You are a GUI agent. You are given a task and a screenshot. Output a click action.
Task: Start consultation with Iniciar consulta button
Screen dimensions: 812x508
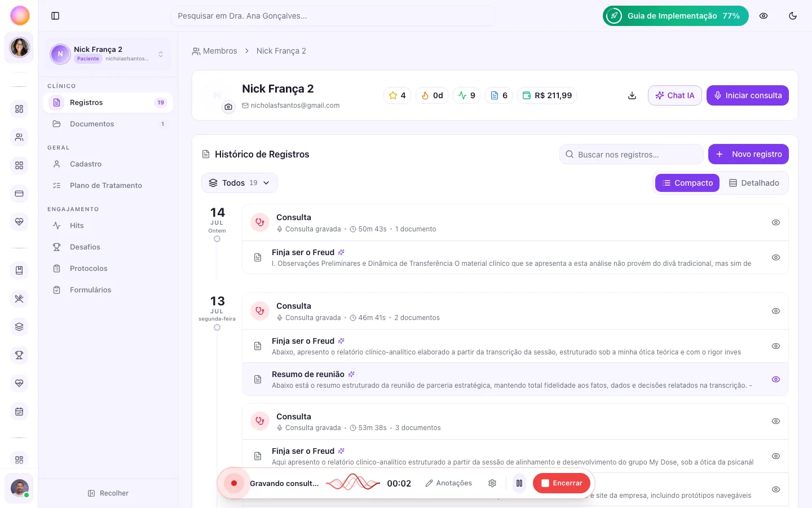tap(748, 95)
